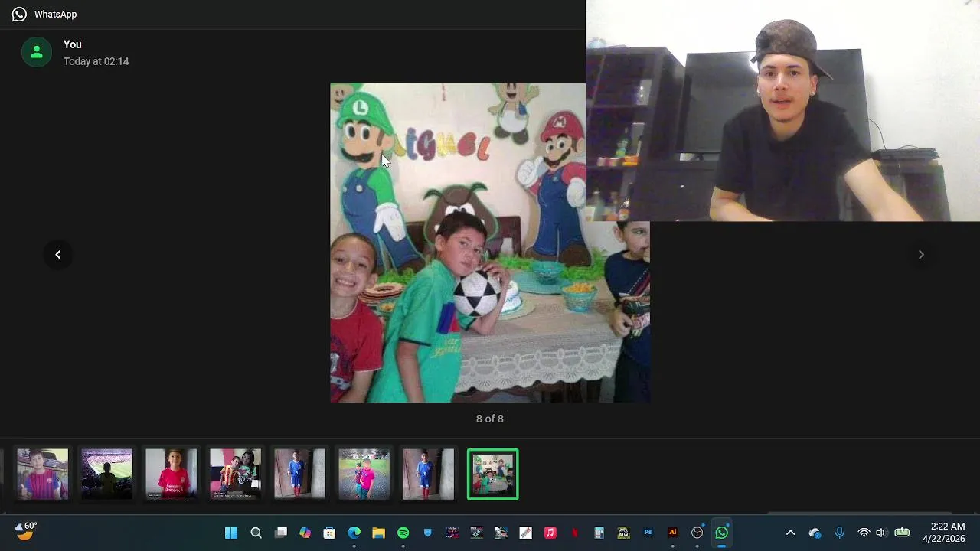Open the outdoor kids with pink shirt thumbnail
The image size is (980, 551).
click(364, 474)
